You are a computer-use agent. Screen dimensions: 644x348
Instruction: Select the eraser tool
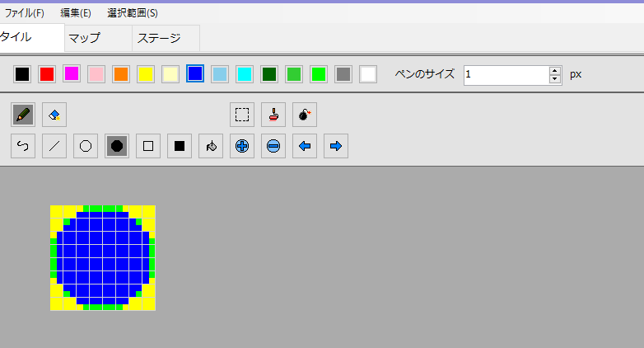[54, 115]
